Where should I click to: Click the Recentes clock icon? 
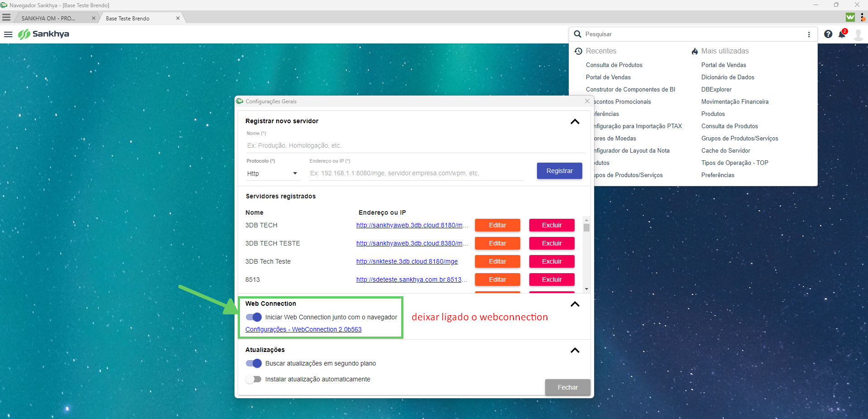click(x=578, y=51)
